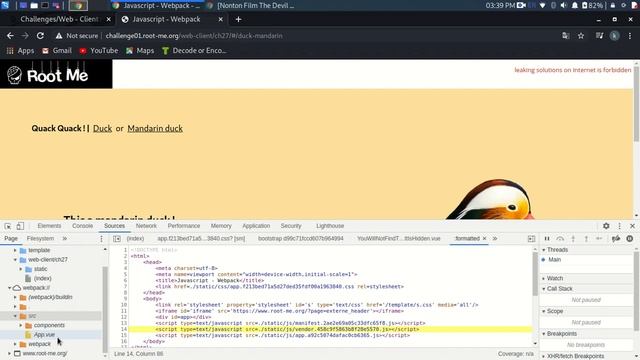Open Chrome three-dot menu
Viewport: 640px width, 360px height.
pos(630,36)
